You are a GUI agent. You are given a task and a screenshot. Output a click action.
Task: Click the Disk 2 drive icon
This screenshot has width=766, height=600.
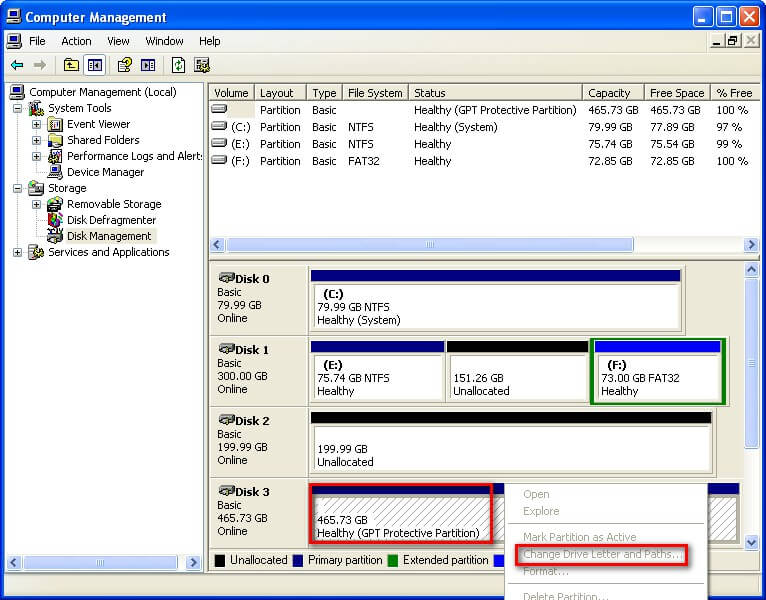[226, 420]
